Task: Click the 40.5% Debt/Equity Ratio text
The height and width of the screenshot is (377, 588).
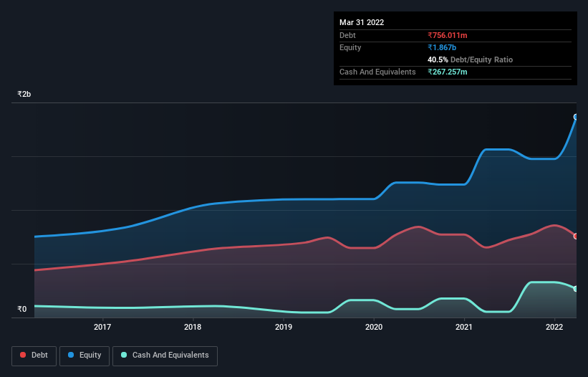Action: pos(471,59)
